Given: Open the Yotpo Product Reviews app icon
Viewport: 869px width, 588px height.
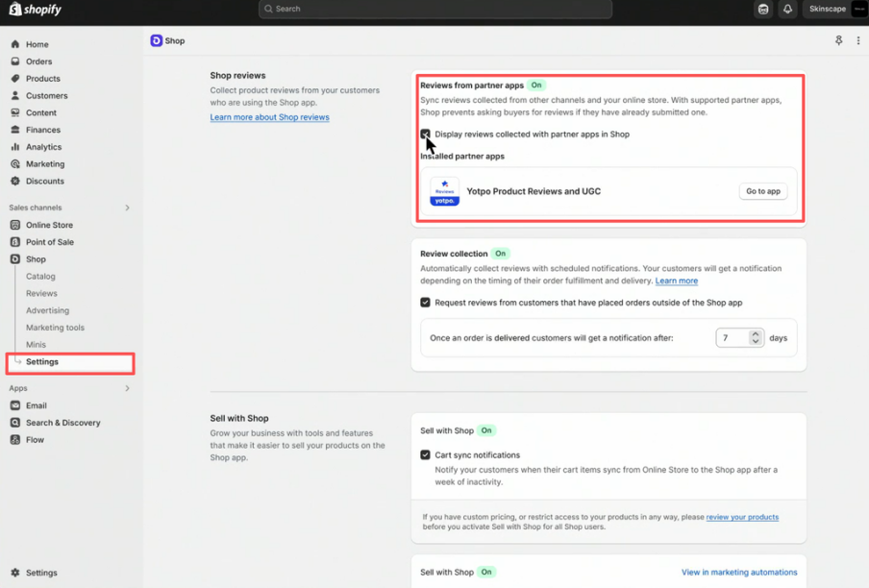Looking at the screenshot, I should coord(444,191).
